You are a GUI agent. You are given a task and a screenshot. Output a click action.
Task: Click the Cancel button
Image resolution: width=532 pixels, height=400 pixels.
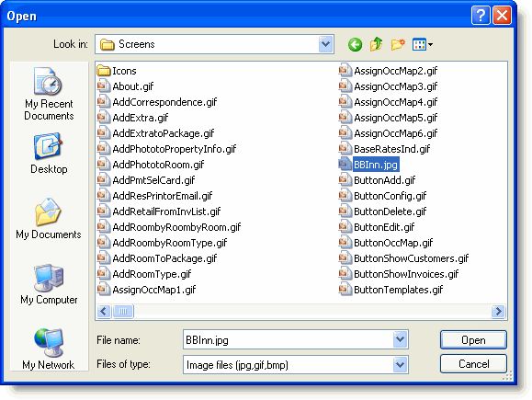[x=473, y=364]
